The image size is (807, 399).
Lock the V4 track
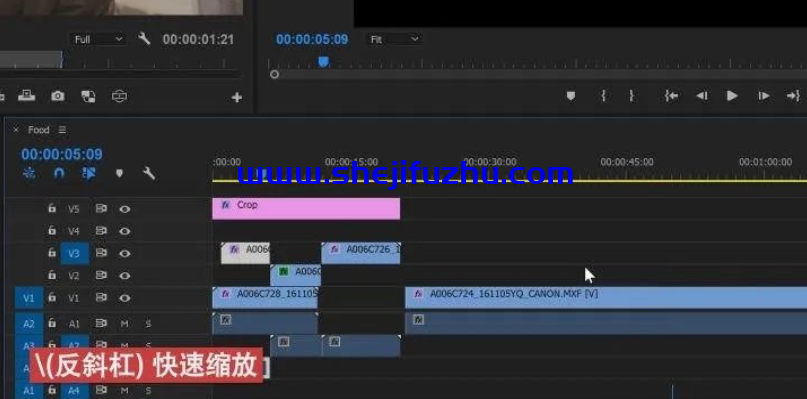click(x=52, y=230)
